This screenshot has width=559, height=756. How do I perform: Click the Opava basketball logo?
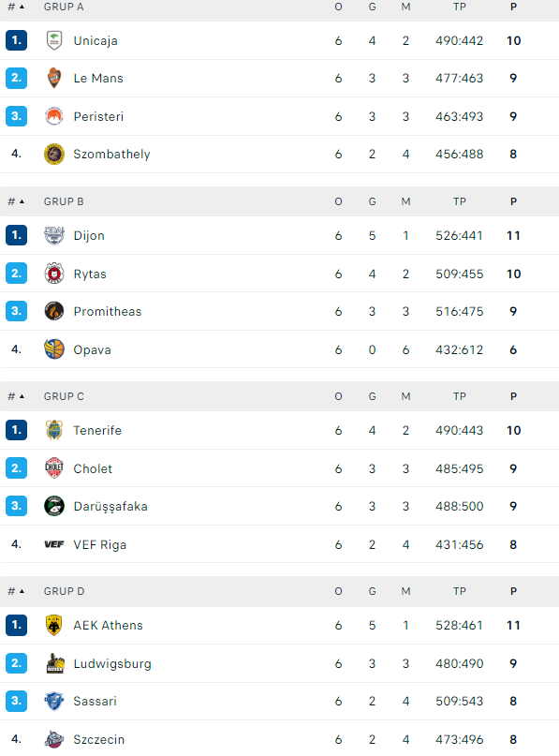tap(54, 349)
